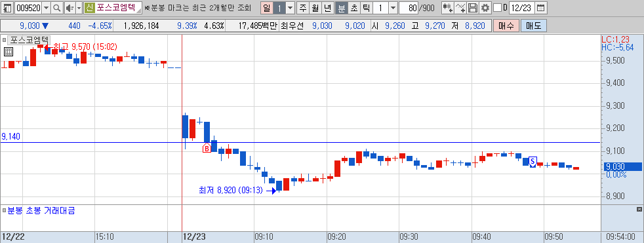Viewport: 644px width, 243px height.
Task: Click the blue S sell marker on chart
Action: (x=533, y=162)
